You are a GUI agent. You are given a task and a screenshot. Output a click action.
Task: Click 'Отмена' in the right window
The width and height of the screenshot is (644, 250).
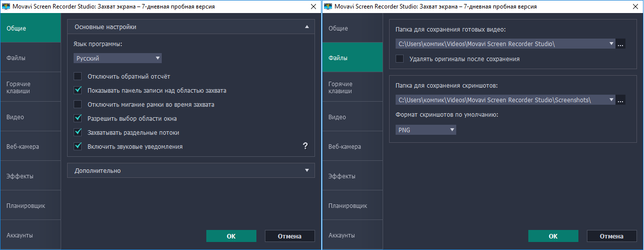pyautogui.click(x=612, y=236)
